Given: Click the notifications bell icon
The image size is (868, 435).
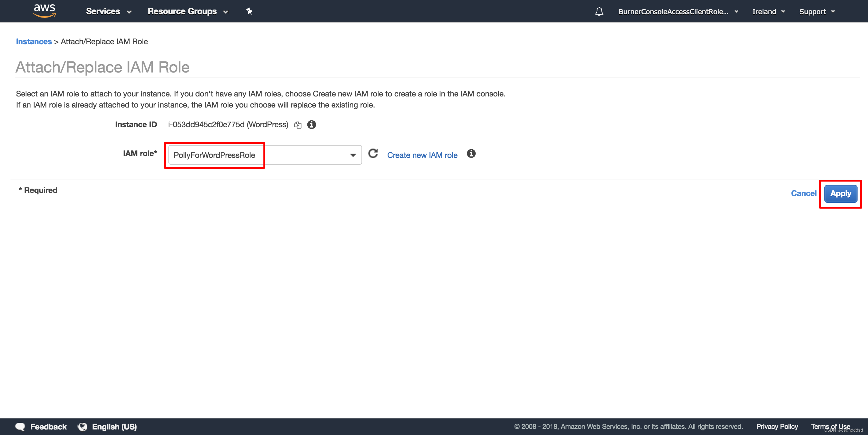Looking at the screenshot, I should pos(598,11).
